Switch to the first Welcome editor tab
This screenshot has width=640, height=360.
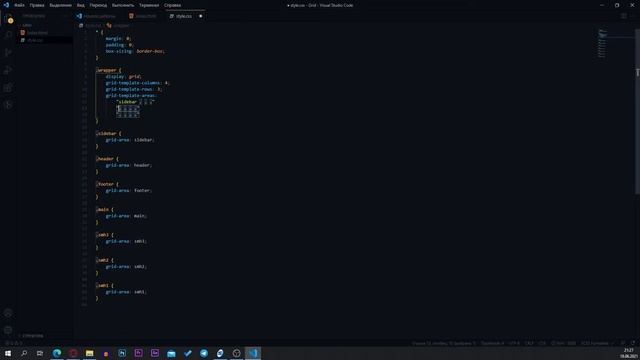click(99, 16)
